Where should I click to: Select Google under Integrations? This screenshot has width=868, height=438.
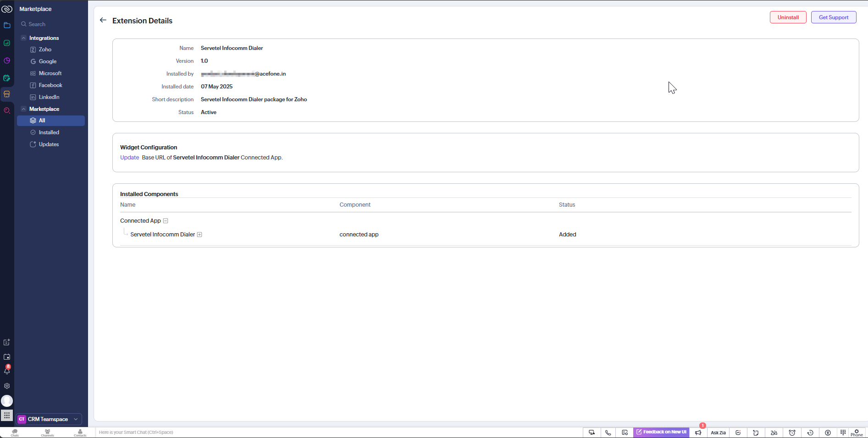48,61
